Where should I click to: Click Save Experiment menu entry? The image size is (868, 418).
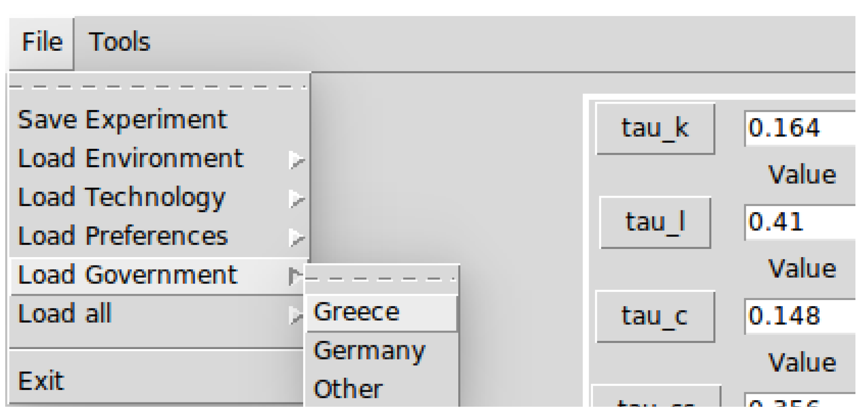[x=122, y=120]
